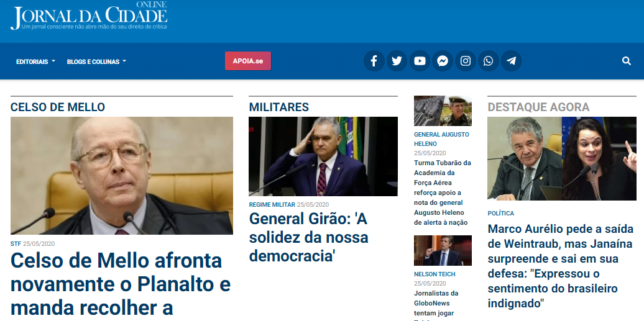Open Marco Aurélio Weintraub headline
This screenshot has height=321, width=644.
coord(561,266)
